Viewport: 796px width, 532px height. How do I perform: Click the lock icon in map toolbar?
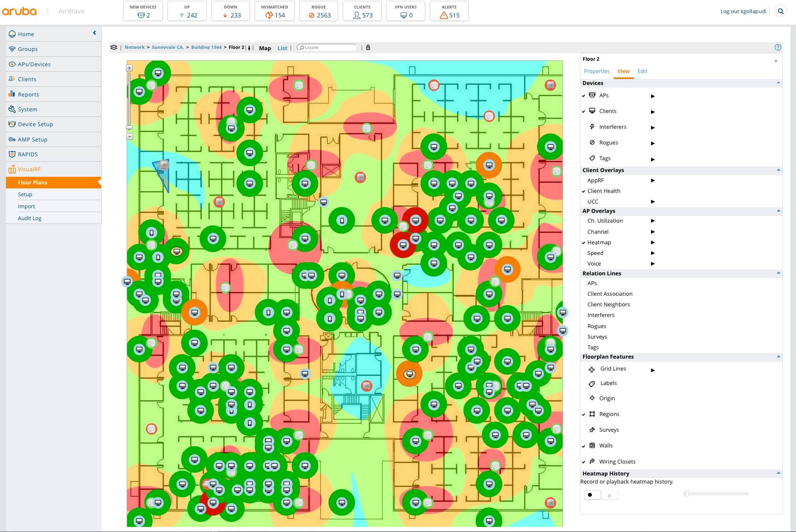(x=368, y=48)
